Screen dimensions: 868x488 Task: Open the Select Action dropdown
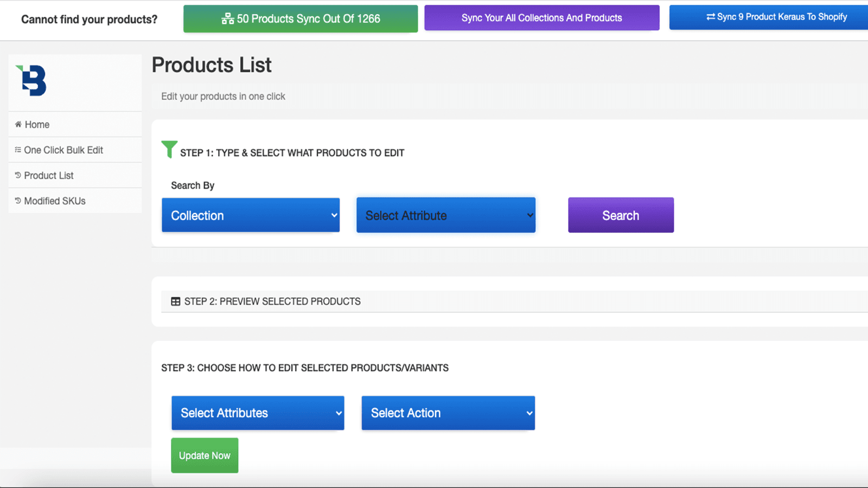448,413
